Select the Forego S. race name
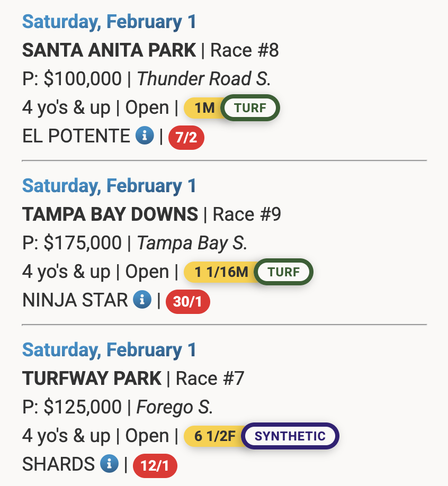Screen dimensions: 448x486 [175, 407]
